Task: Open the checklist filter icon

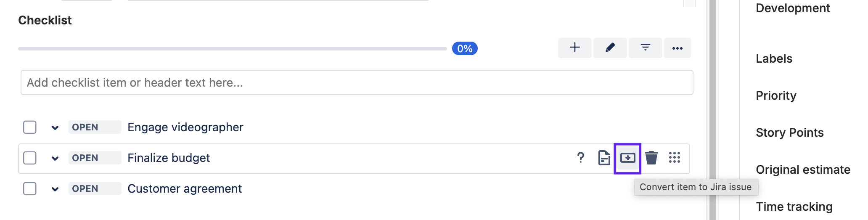Action: pyautogui.click(x=645, y=48)
